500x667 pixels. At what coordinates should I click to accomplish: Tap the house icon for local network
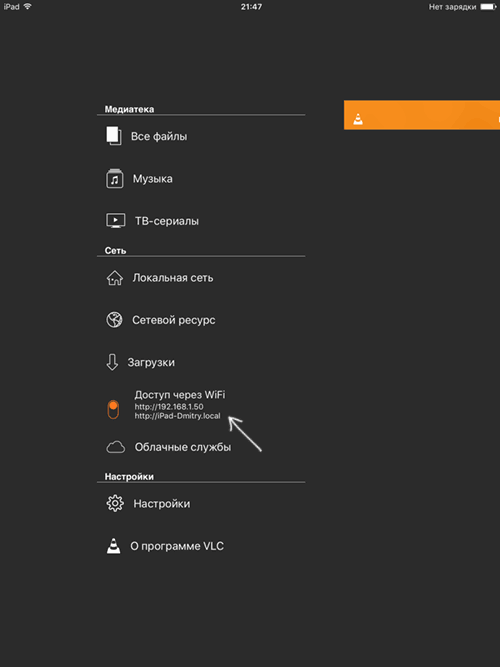pyautogui.click(x=114, y=278)
